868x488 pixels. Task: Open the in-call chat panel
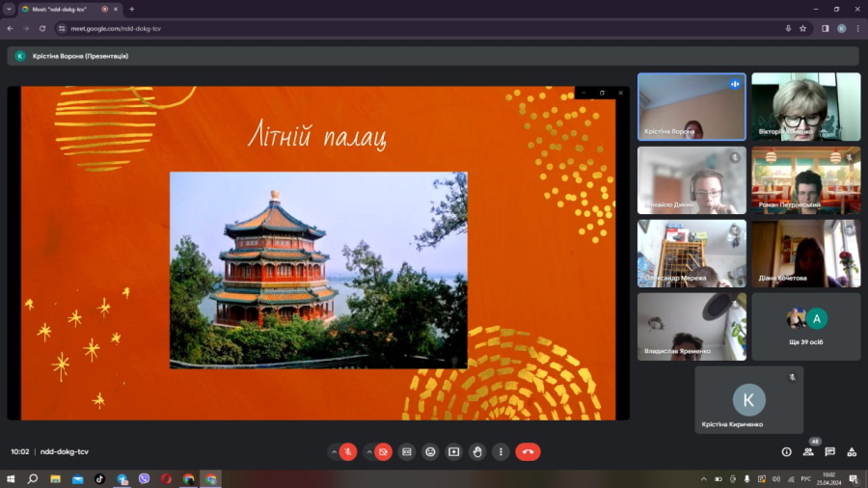829,452
